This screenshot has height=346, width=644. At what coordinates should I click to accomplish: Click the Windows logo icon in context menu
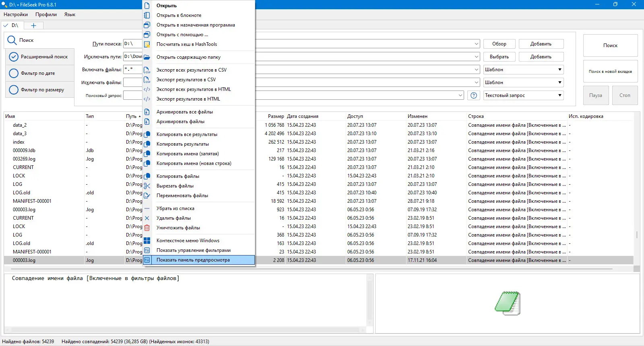coord(147,241)
